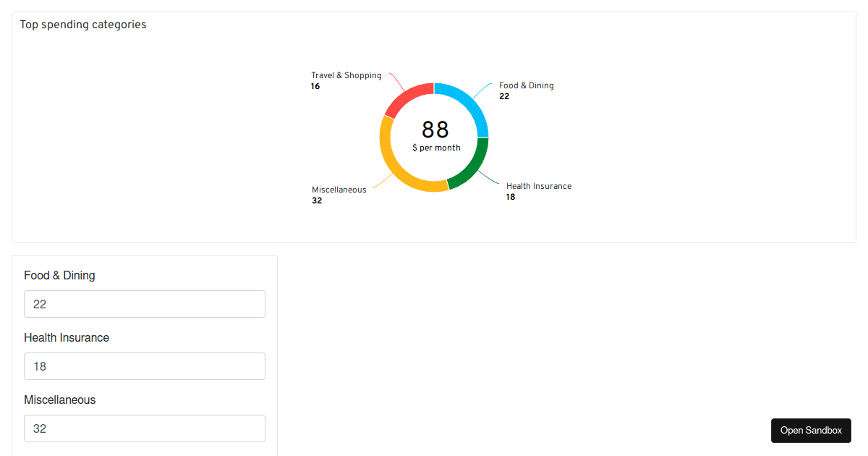Viewport: 868px width, 456px height.
Task: Click the center total value 88
Action: click(435, 130)
